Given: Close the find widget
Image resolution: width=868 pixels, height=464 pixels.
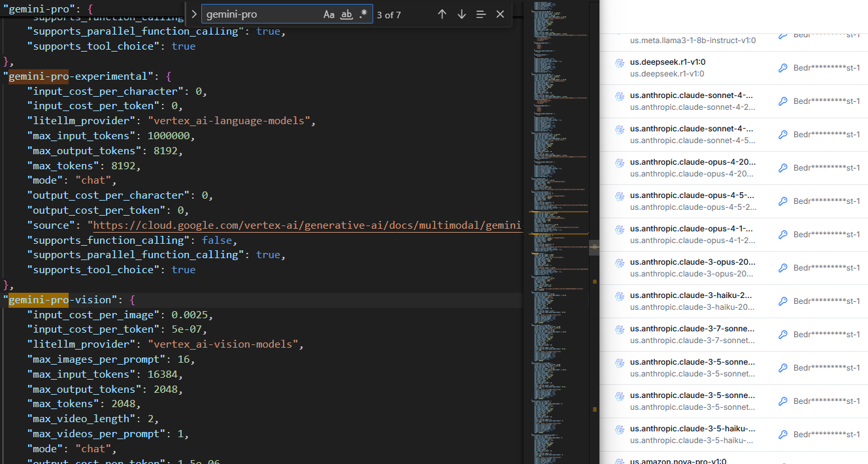Looking at the screenshot, I should pyautogui.click(x=500, y=14).
